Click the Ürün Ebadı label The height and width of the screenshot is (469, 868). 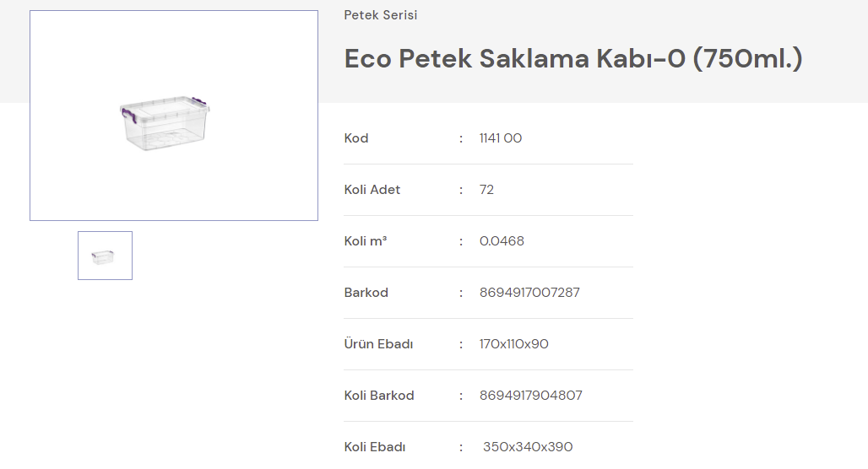pos(378,344)
